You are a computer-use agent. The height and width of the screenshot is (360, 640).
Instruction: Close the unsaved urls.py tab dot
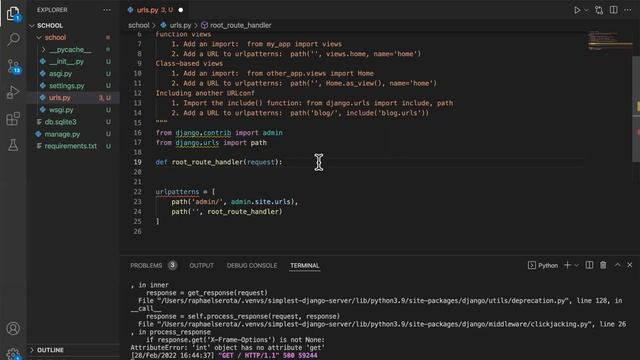180,10
